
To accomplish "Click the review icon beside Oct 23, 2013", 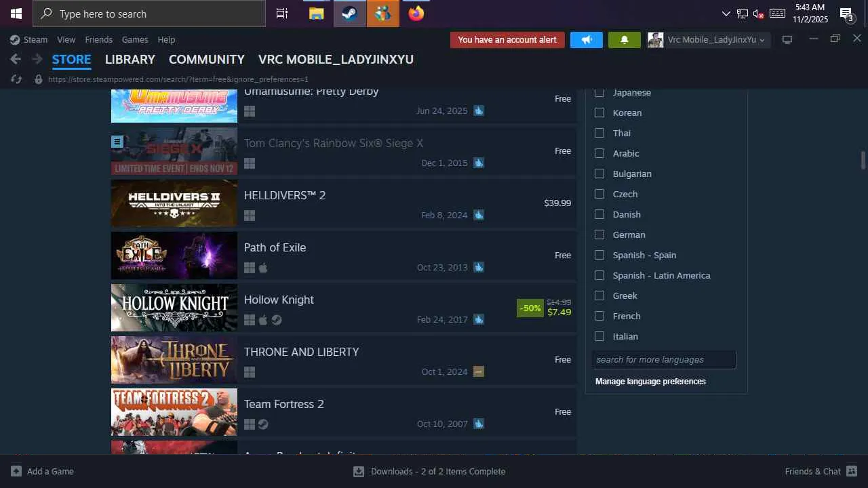I will [x=479, y=267].
